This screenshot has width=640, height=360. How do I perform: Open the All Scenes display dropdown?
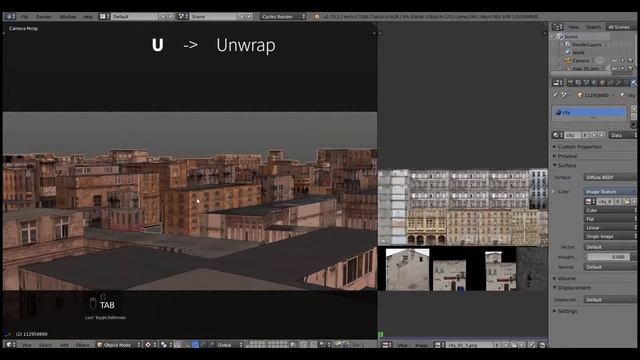click(x=620, y=27)
